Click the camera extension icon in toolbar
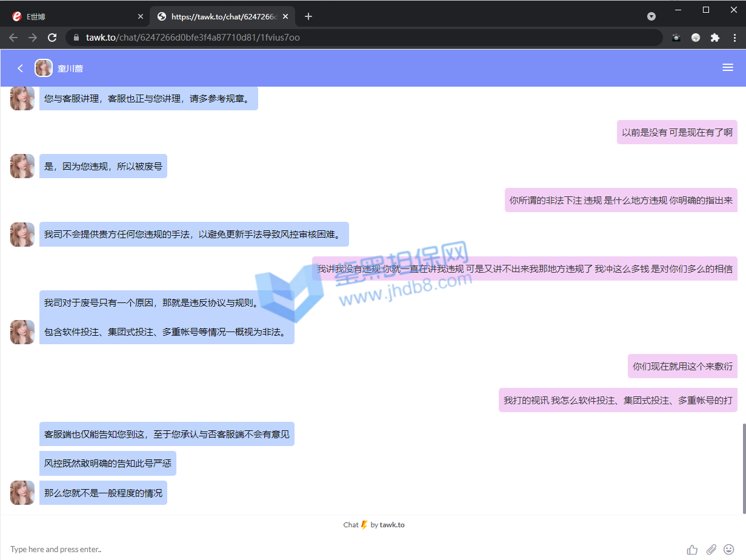Screen dimensions: 746x560 coord(676,38)
